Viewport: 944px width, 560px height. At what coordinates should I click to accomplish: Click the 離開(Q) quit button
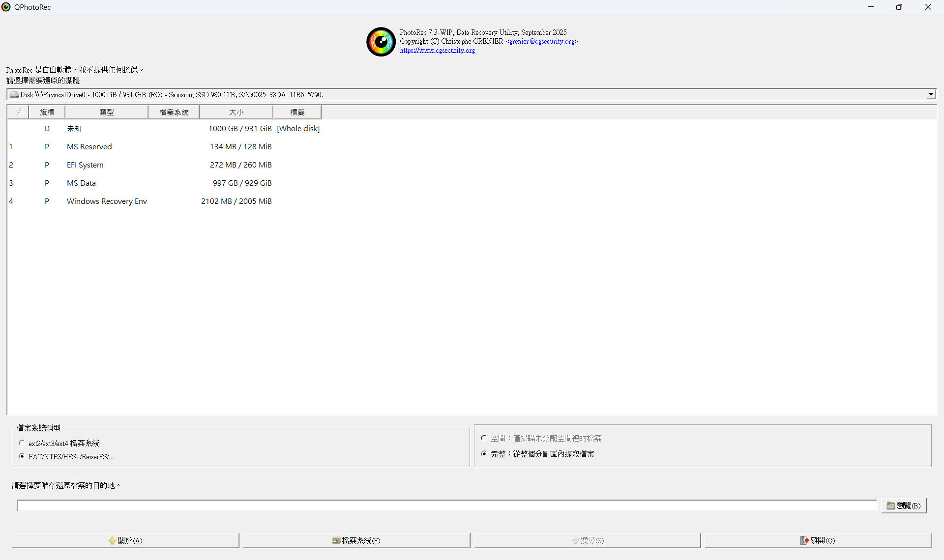click(x=818, y=540)
